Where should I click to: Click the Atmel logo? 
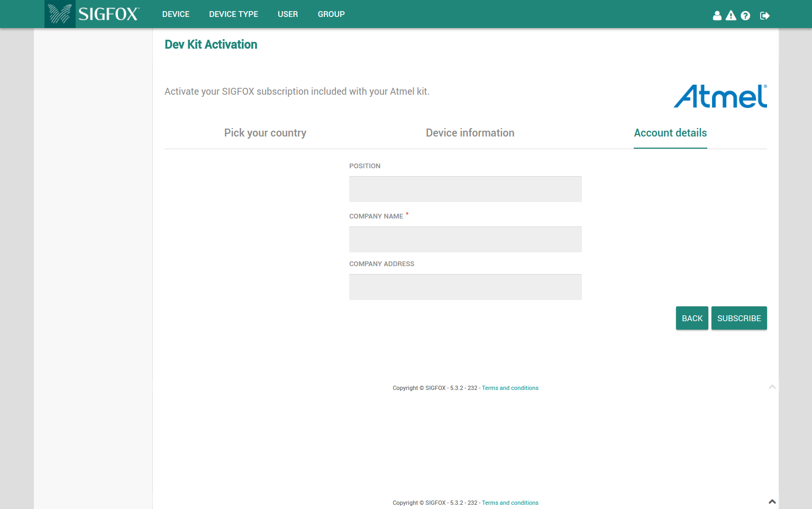coord(720,96)
